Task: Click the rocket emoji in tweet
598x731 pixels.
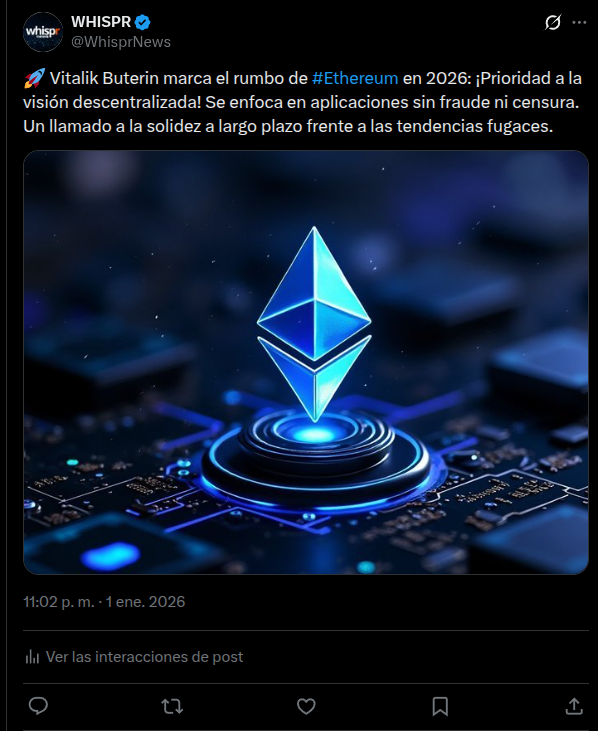Action: click(34, 78)
